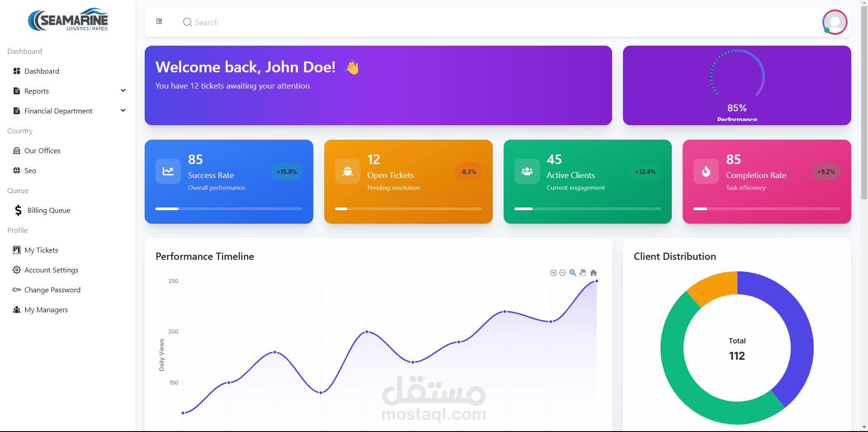The image size is (868, 432).
Task: Click the Pending resolution caption
Action: [393, 188]
